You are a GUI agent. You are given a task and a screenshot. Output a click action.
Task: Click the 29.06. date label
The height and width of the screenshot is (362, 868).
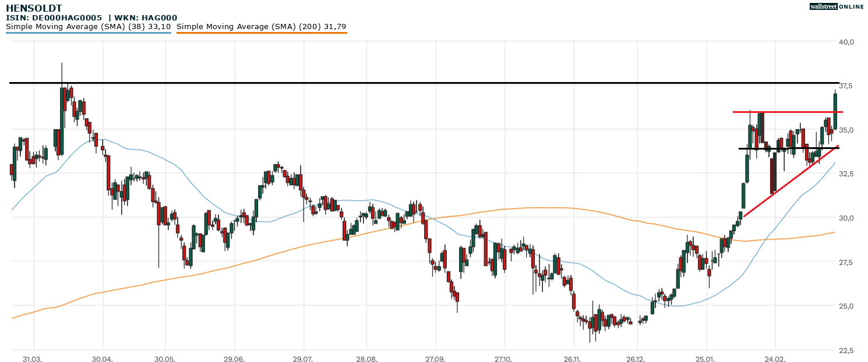point(234,359)
